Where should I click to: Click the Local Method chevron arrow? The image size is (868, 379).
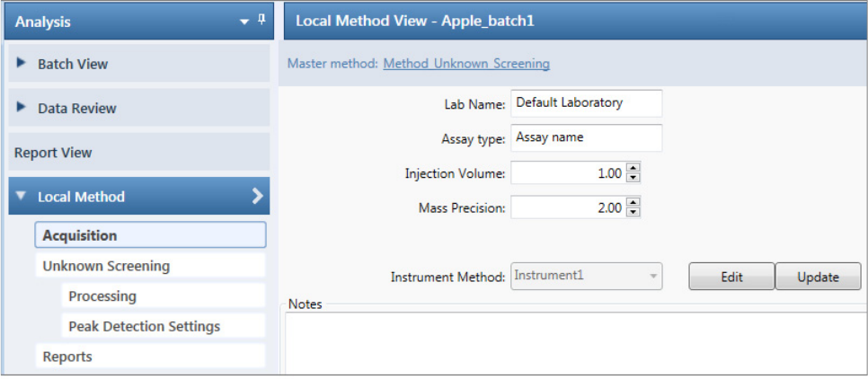point(257,196)
